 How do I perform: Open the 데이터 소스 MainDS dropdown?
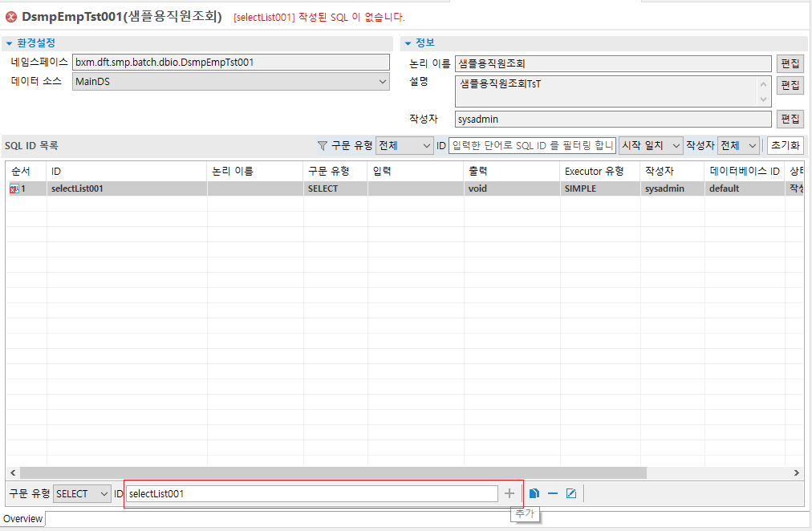tap(384, 81)
